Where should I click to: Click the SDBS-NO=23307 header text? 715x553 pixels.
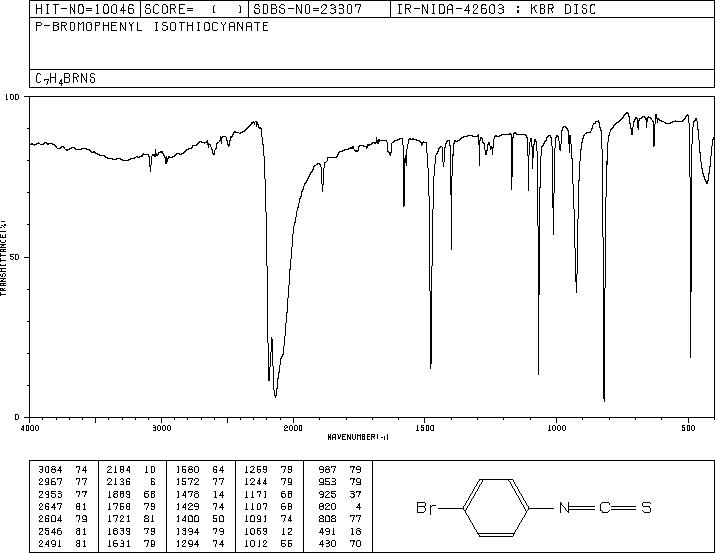click(x=308, y=9)
